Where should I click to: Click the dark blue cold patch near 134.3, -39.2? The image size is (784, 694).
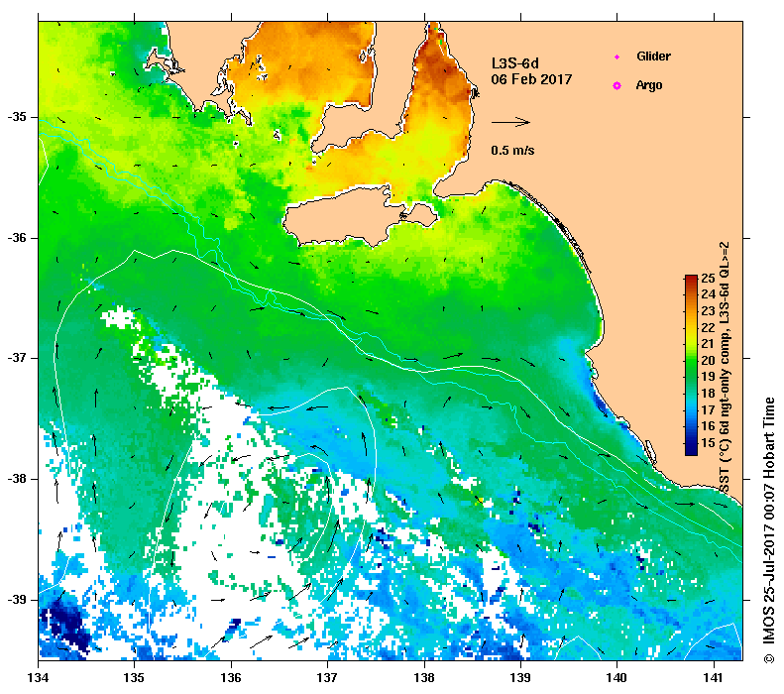pos(67,625)
